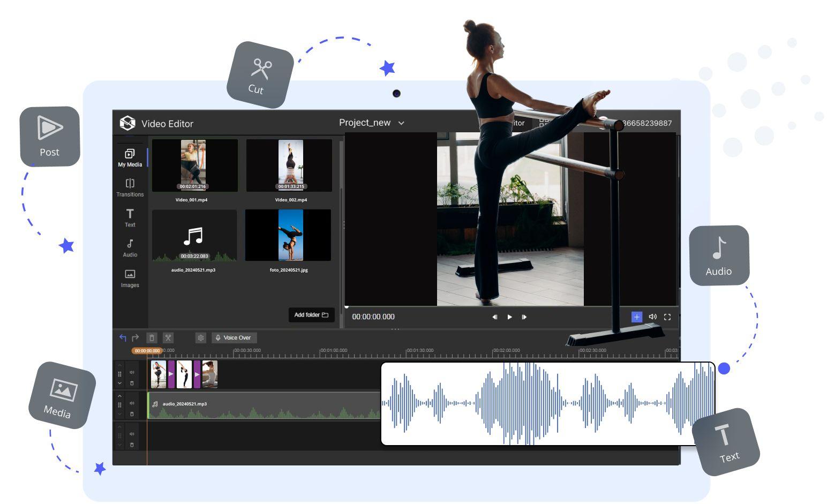The image size is (827, 504).
Task: Start a Voice Over recording
Action: (x=234, y=338)
